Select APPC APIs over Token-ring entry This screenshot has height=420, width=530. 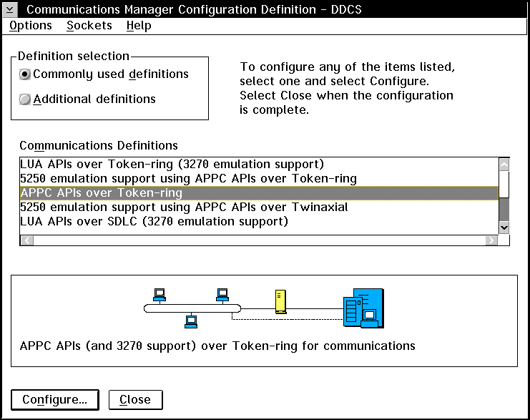pyautogui.click(x=259, y=192)
